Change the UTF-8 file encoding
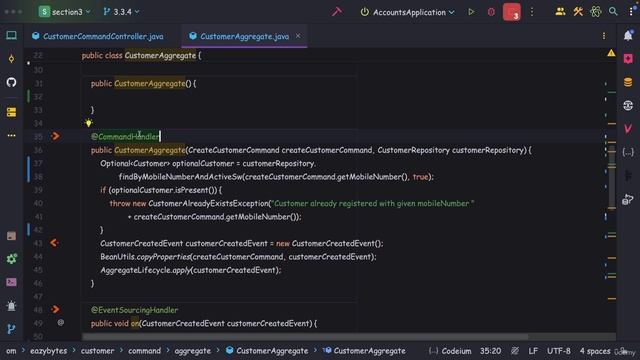This screenshot has width=640, height=360. [x=558, y=351]
